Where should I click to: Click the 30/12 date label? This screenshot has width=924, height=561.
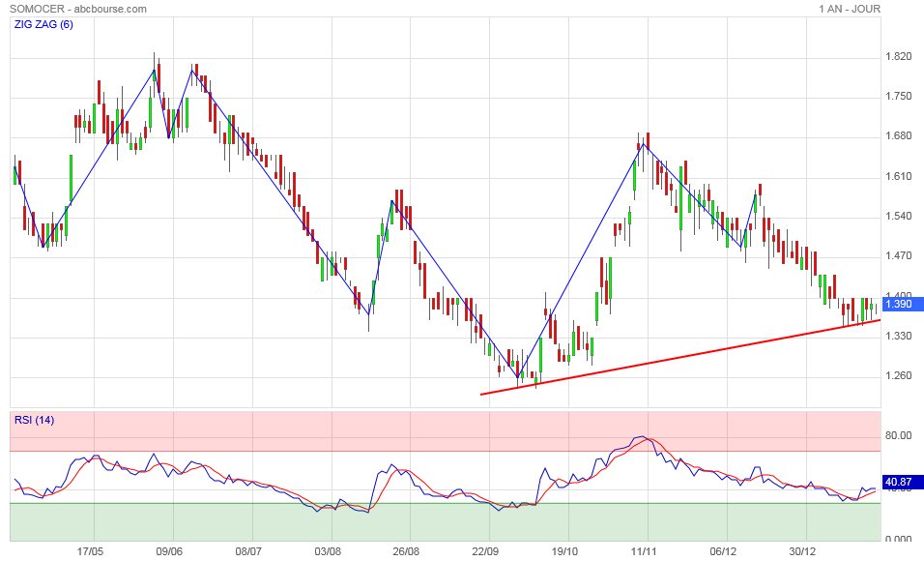[802, 551]
